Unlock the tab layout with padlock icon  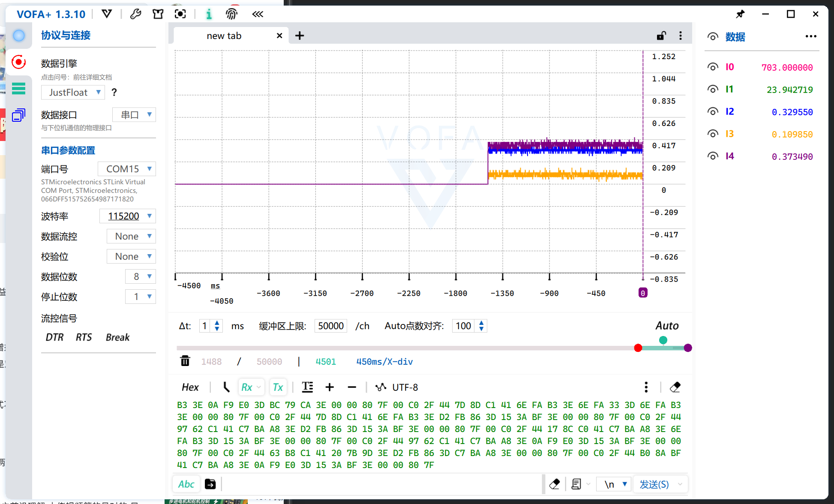661,36
